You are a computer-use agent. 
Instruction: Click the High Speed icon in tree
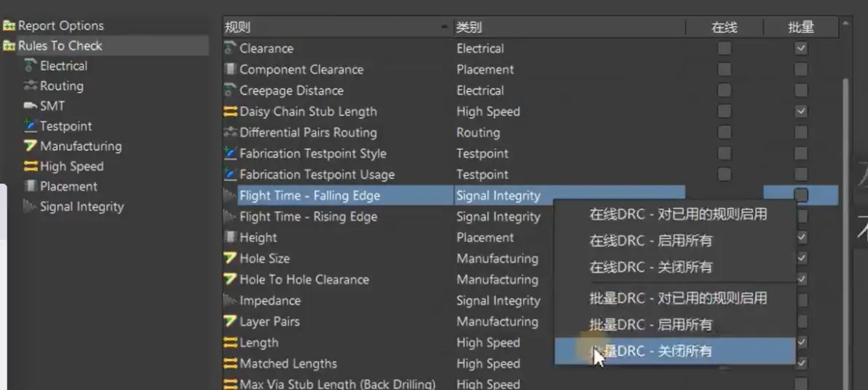click(x=31, y=166)
